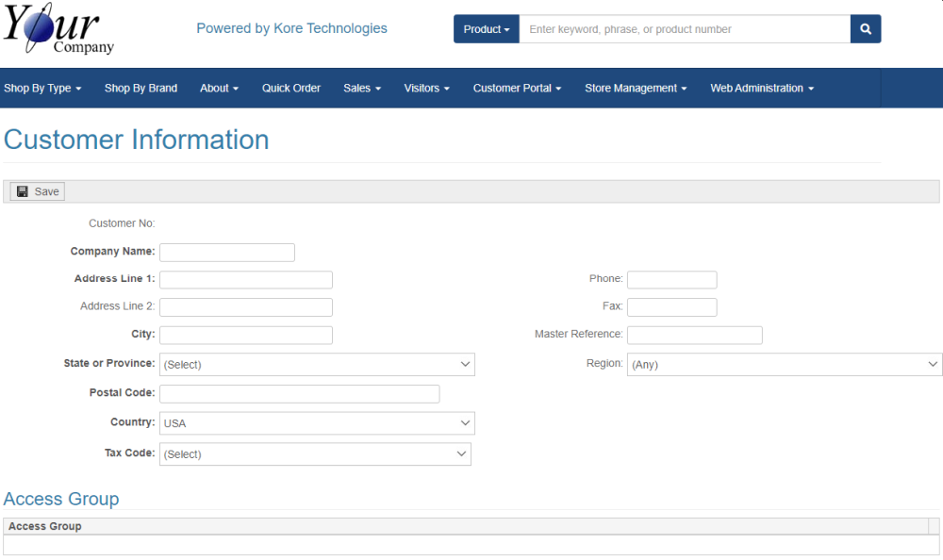Expand the Customer Portal menu
This screenshot has height=560, width=943.
517,88
